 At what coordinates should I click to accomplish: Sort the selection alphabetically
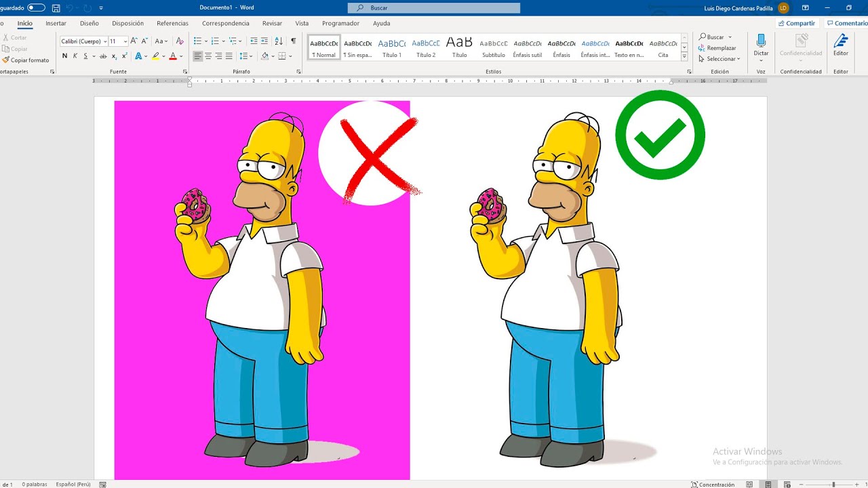(x=279, y=41)
